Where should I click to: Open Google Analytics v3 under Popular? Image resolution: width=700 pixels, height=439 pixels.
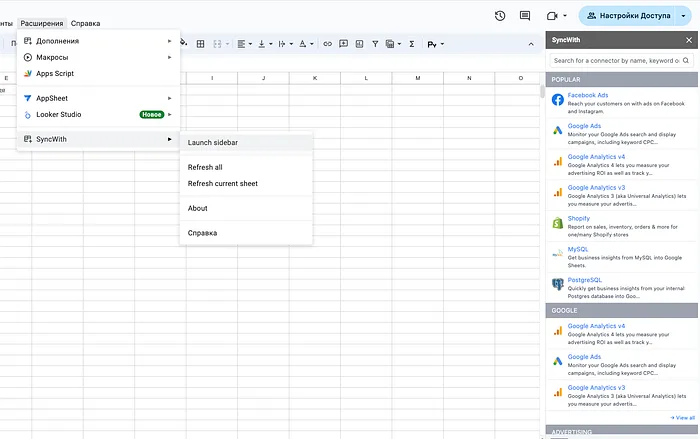(596, 188)
